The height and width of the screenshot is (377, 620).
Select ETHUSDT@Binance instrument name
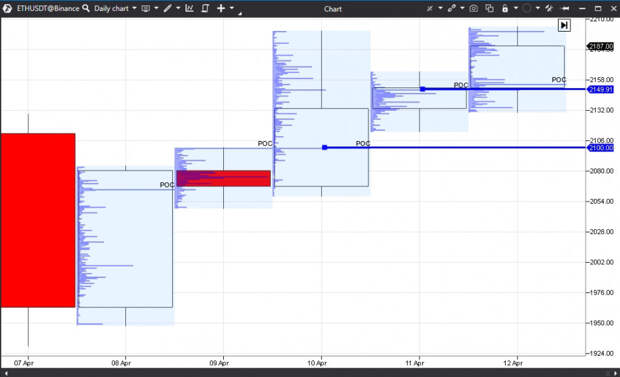(x=48, y=8)
